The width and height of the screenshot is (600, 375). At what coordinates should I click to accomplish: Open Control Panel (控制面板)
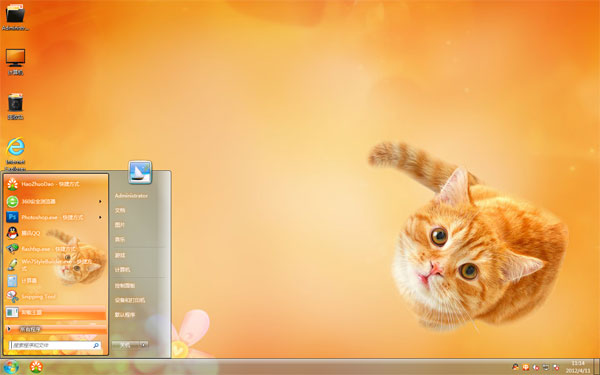pos(125,285)
